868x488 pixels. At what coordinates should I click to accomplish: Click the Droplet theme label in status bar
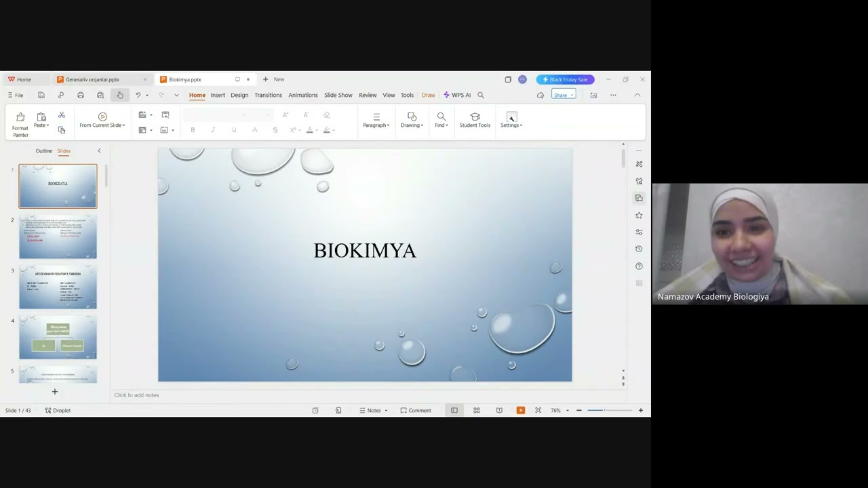pos(58,410)
